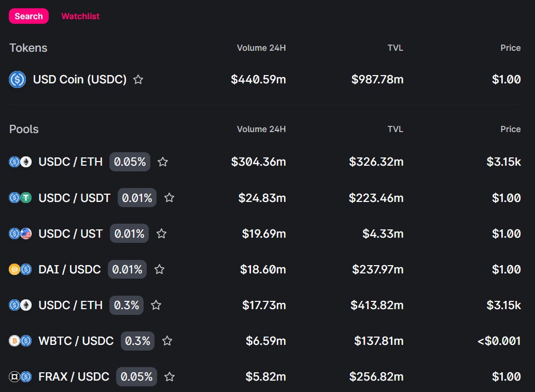Star the DAI / USDC pool
Image resolution: width=535 pixels, height=392 pixels.
(159, 269)
